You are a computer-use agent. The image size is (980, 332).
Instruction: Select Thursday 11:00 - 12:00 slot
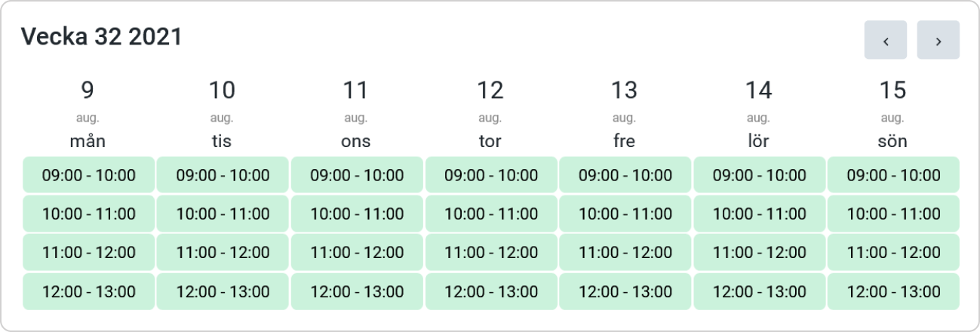point(491,252)
